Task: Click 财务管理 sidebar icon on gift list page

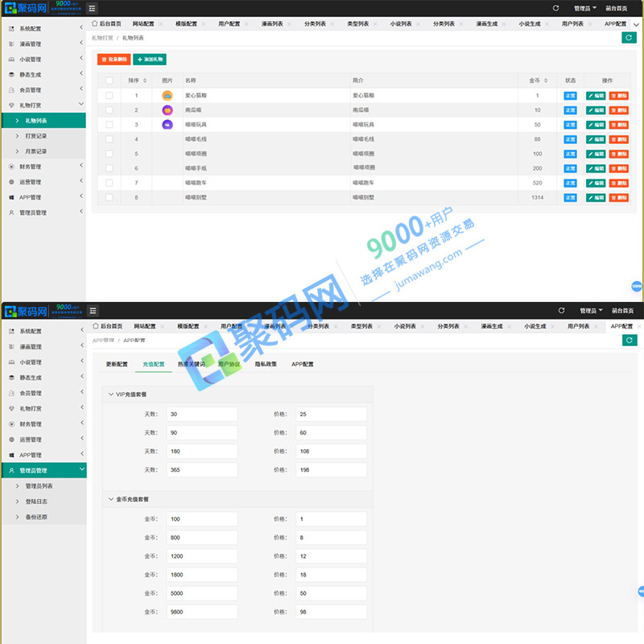Action: [x=11, y=167]
